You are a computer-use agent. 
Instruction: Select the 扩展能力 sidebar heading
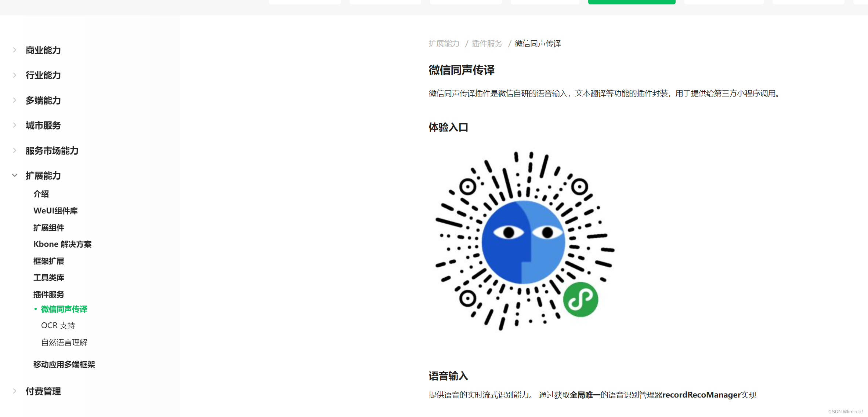[x=43, y=176]
